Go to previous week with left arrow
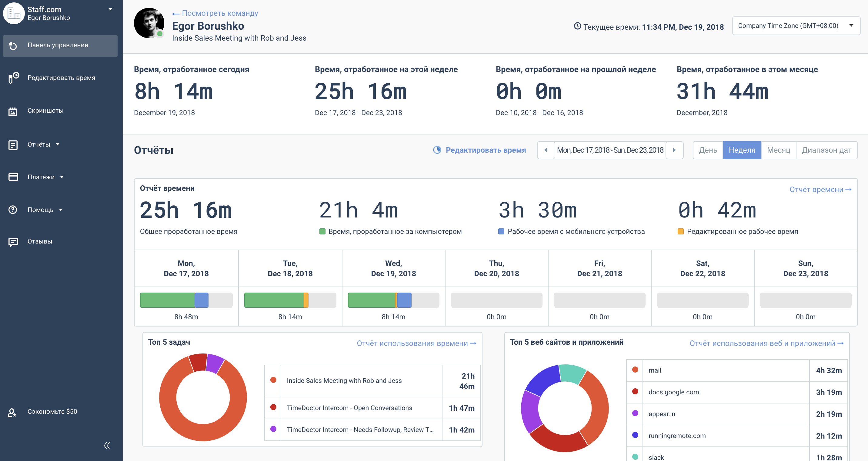 tap(546, 150)
